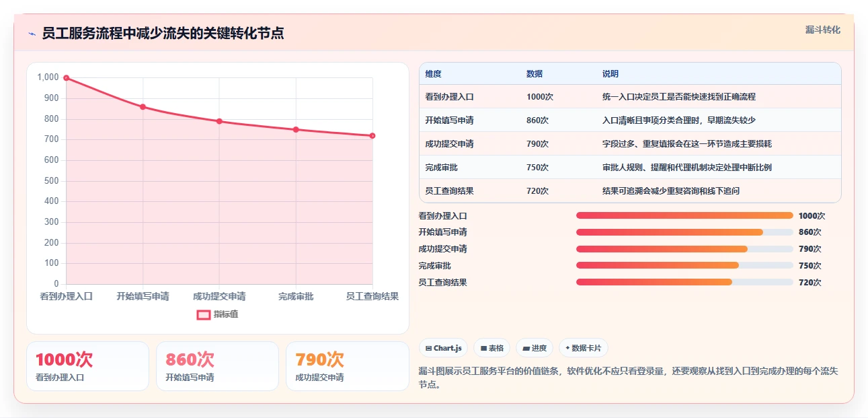The width and height of the screenshot is (868, 418).
Task: Click table value 860次
Action: pyautogui.click(x=538, y=120)
